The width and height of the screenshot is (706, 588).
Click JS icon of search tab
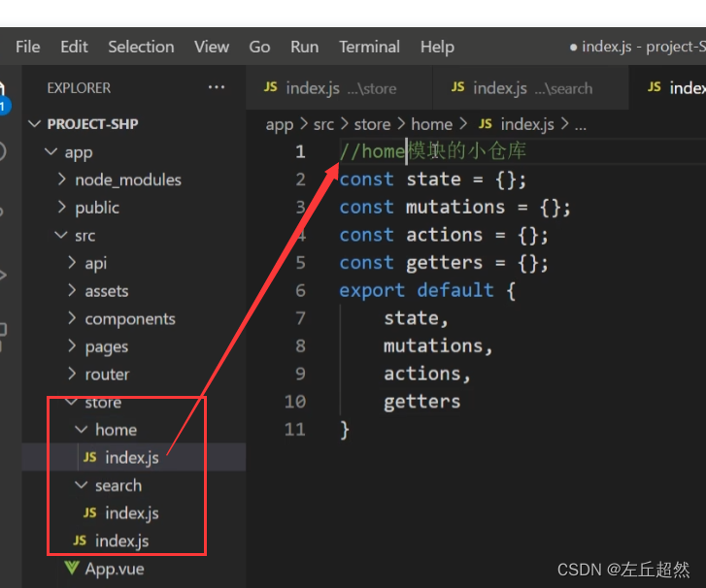point(458,86)
